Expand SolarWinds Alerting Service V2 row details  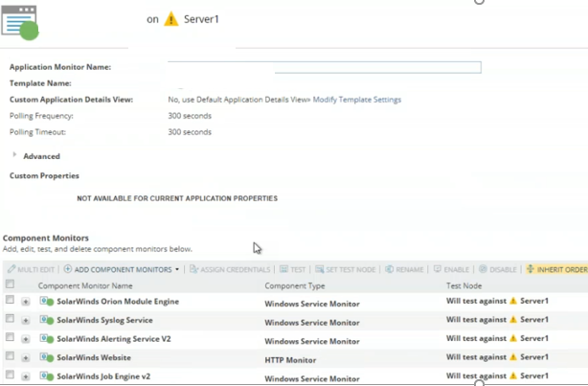[26, 339]
